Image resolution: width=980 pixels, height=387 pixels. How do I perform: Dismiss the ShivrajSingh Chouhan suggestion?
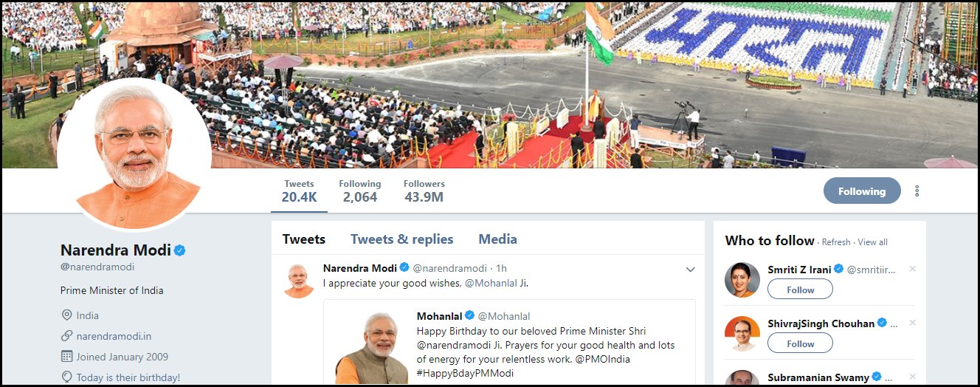click(x=912, y=323)
